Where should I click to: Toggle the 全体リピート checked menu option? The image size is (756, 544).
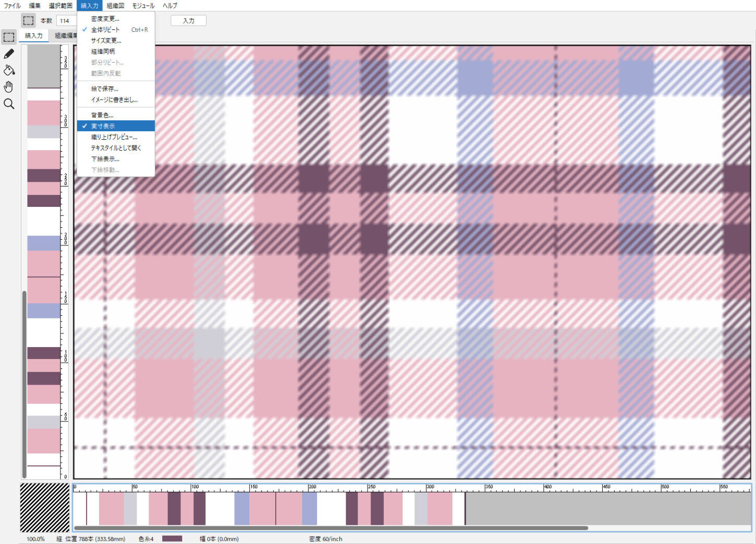click(105, 30)
